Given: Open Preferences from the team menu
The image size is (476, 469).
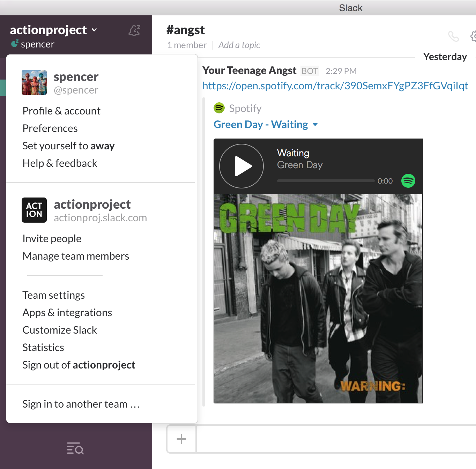Looking at the screenshot, I should point(50,128).
